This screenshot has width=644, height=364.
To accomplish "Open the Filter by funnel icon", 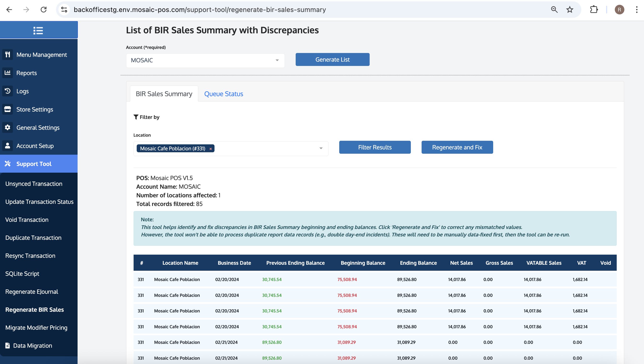I will (x=136, y=117).
